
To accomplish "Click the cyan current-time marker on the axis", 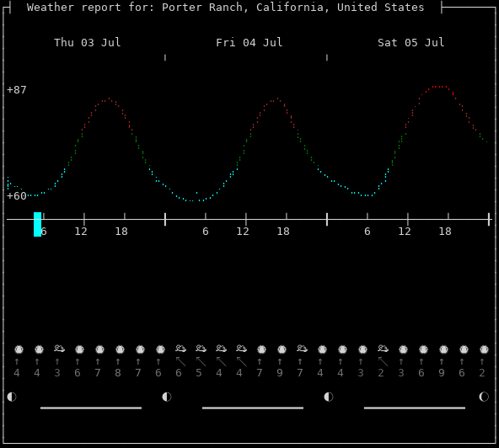I will click(x=38, y=224).
